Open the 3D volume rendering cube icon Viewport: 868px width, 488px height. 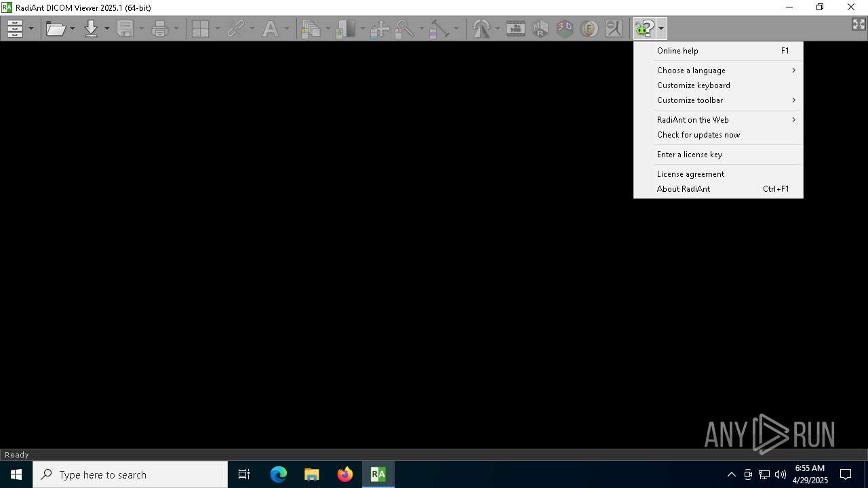tap(565, 28)
